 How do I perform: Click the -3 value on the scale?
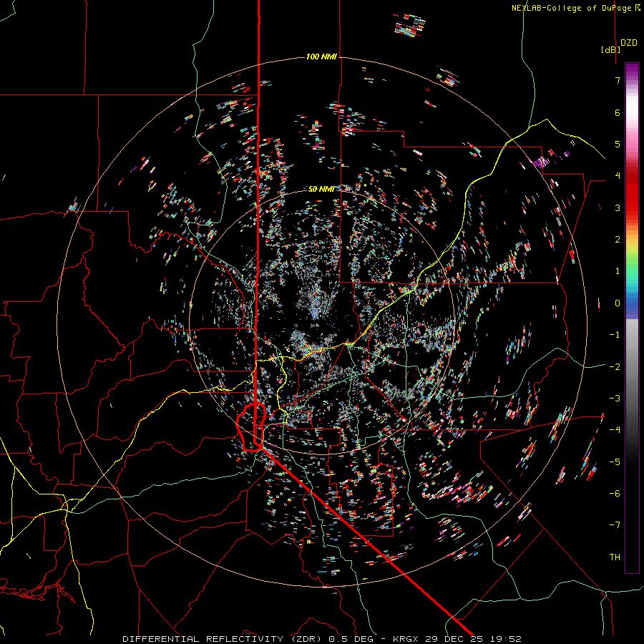[615, 399]
